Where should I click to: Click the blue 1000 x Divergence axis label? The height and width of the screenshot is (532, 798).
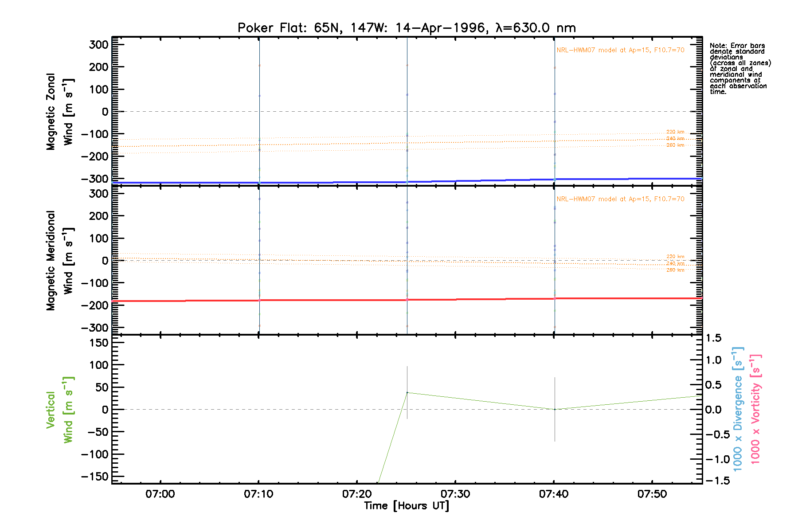738,409
